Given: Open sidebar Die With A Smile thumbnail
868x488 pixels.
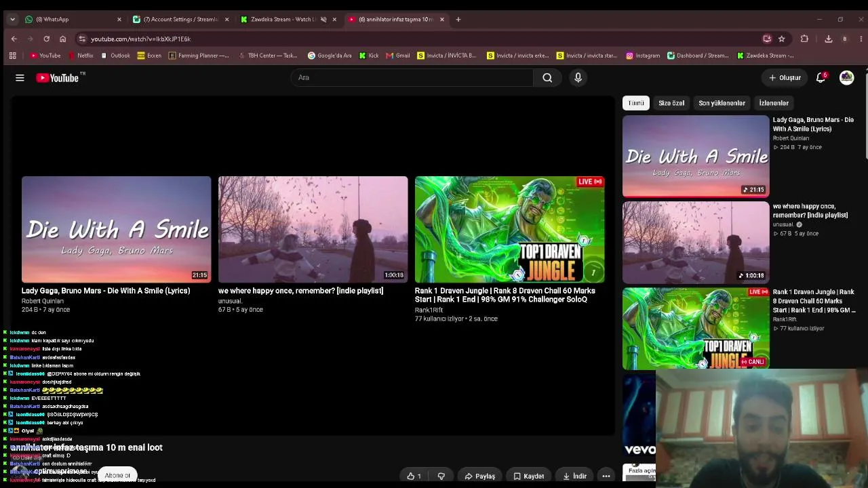Looking at the screenshot, I should pos(696,156).
